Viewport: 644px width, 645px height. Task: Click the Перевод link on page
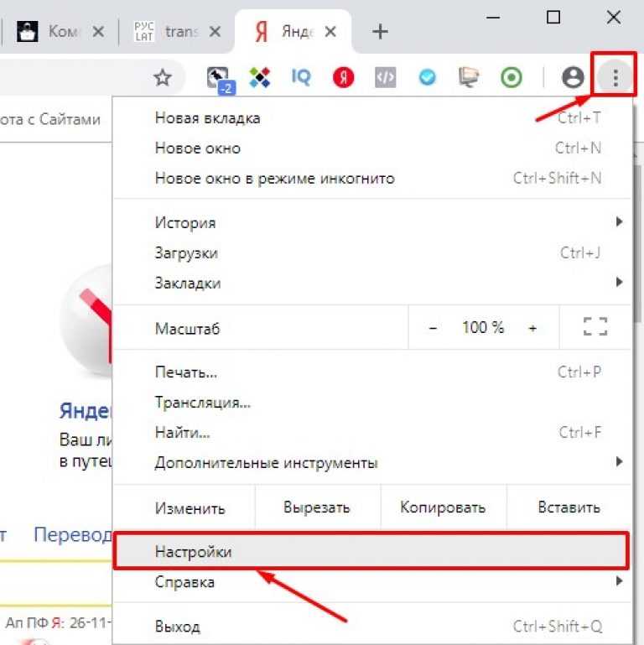[72, 535]
